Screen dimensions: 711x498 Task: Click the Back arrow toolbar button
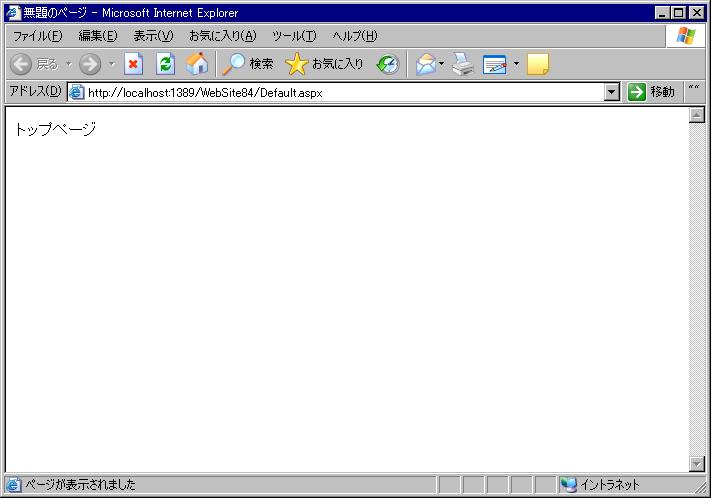[x=21, y=64]
